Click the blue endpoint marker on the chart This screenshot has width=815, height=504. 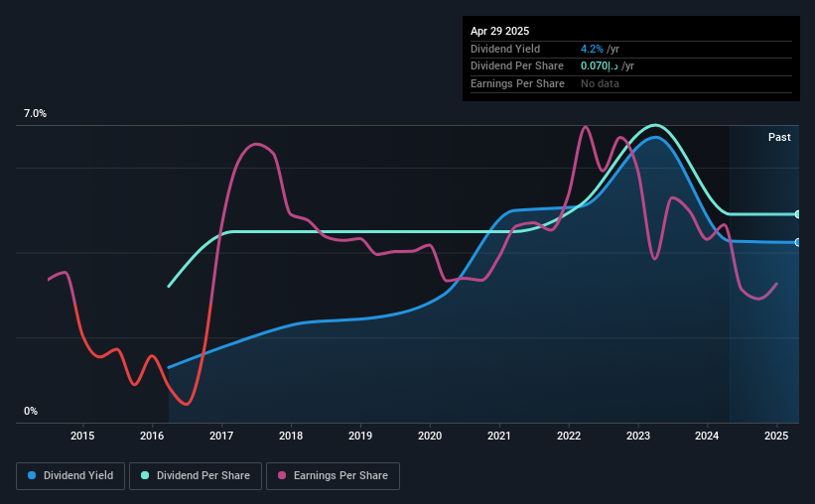(798, 243)
